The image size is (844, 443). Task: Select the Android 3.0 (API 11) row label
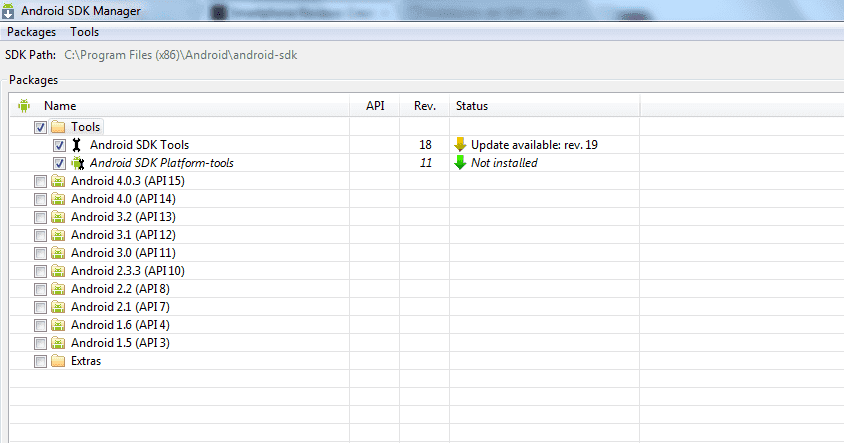click(x=123, y=253)
